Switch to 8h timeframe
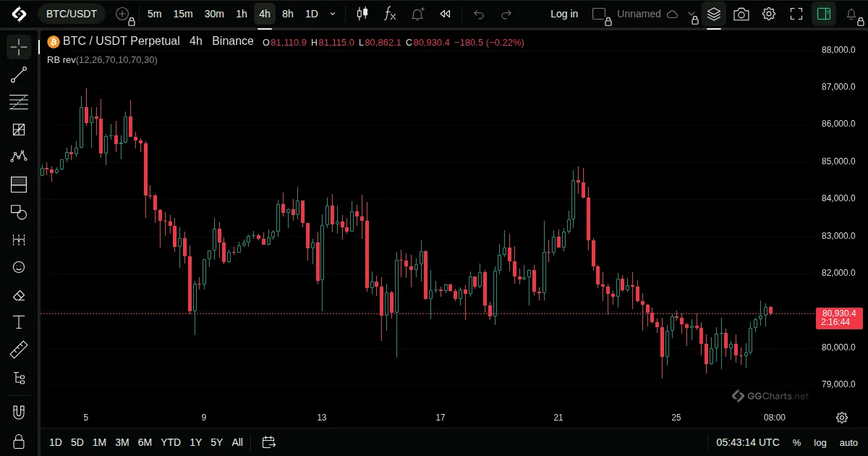Image resolution: width=868 pixels, height=456 pixels. coord(288,14)
